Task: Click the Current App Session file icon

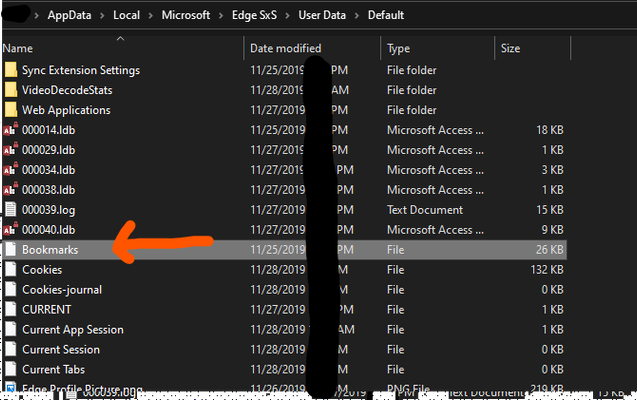Action: (11, 329)
